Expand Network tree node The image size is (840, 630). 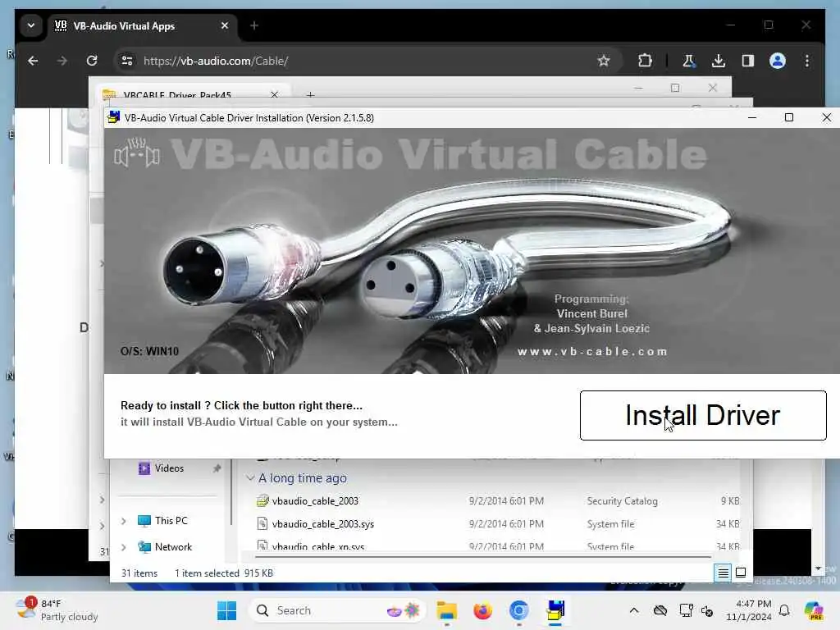click(x=124, y=547)
